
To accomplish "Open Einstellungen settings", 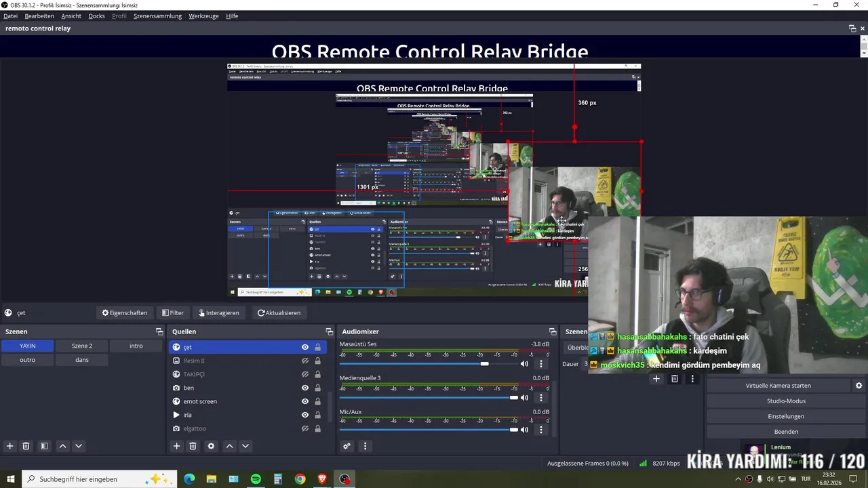I will pyautogui.click(x=786, y=416).
